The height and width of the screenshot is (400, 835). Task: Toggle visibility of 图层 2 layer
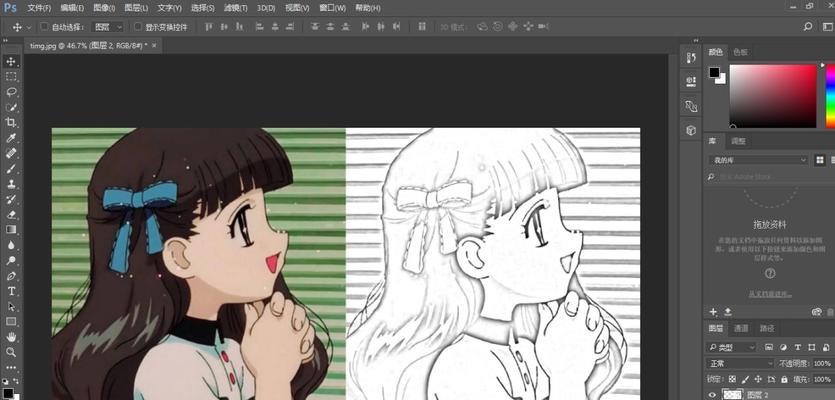pos(713,395)
